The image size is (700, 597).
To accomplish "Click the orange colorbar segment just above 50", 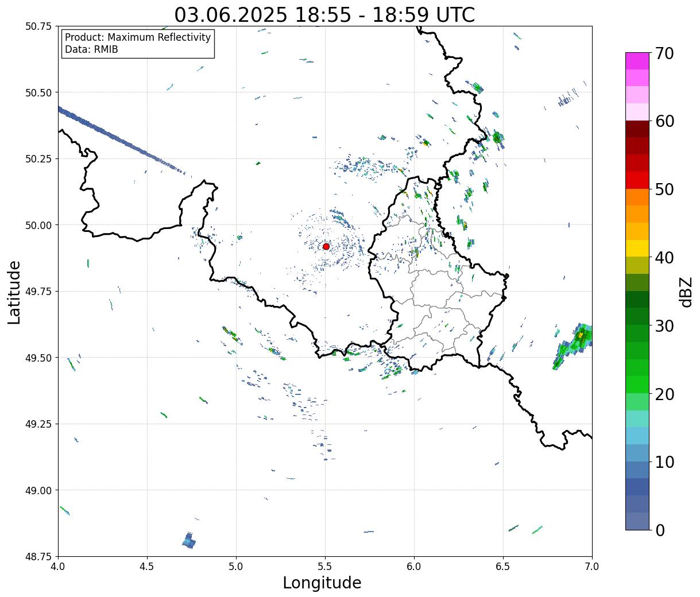I will [637, 197].
